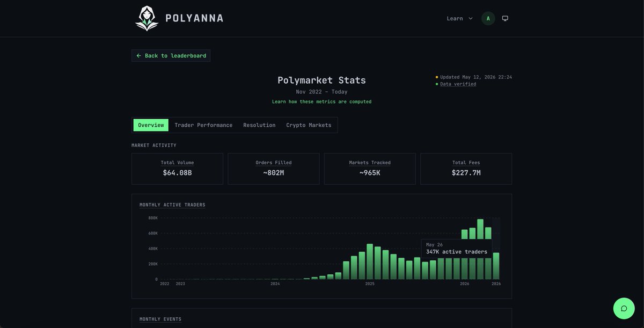The image size is (644, 328).
Task: Click the 2025 x-axis label
Action: coord(370,283)
